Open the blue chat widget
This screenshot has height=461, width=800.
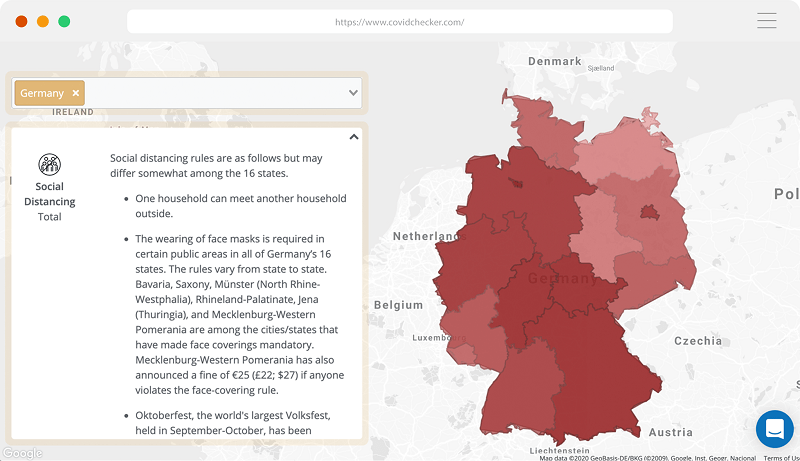[774, 429]
